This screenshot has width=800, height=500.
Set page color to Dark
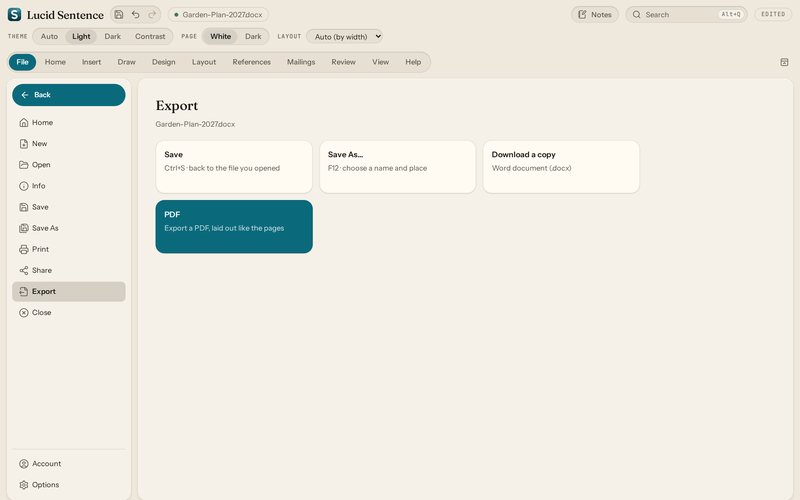pos(253,36)
